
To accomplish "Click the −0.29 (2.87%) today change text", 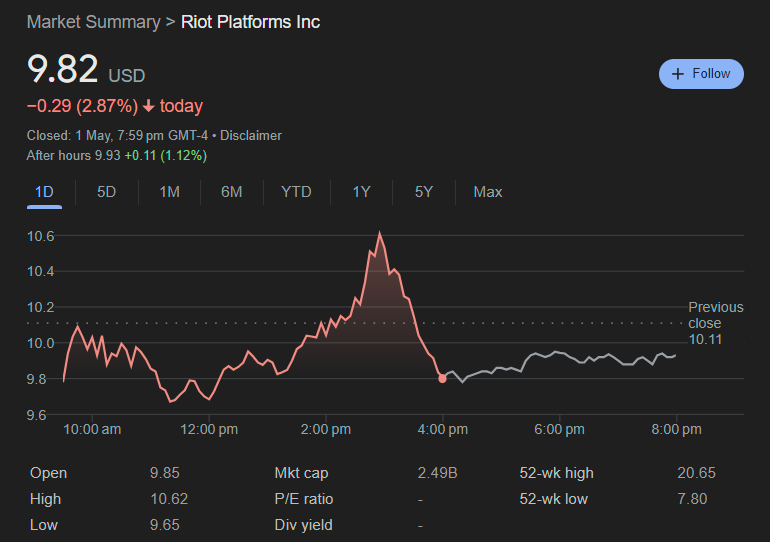I will tap(114, 106).
